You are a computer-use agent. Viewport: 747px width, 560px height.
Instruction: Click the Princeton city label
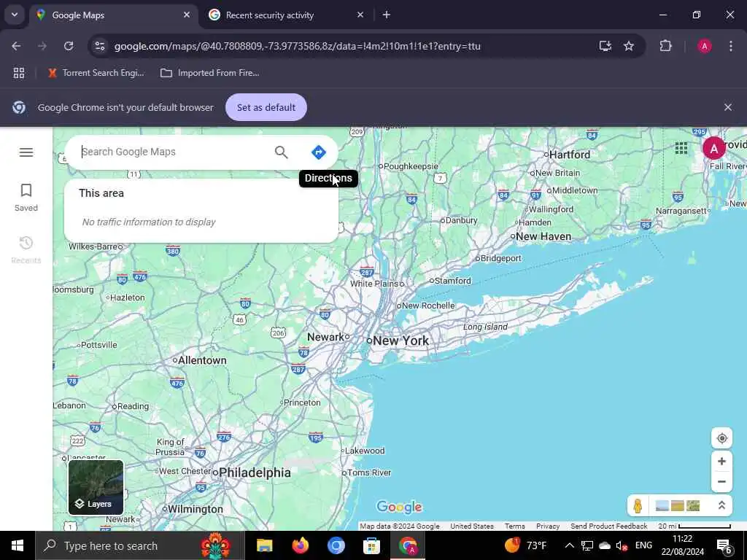(x=302, y=402)
